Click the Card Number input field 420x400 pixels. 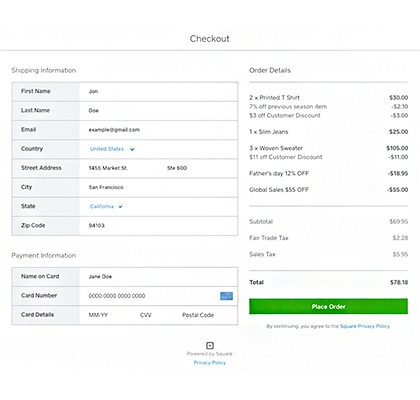pos(149,296)
